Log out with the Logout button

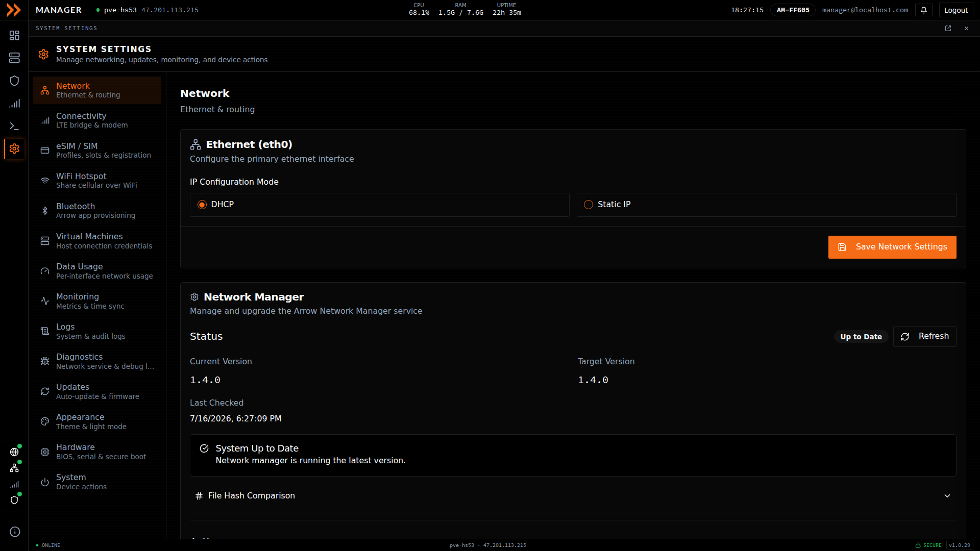(955, 10)
